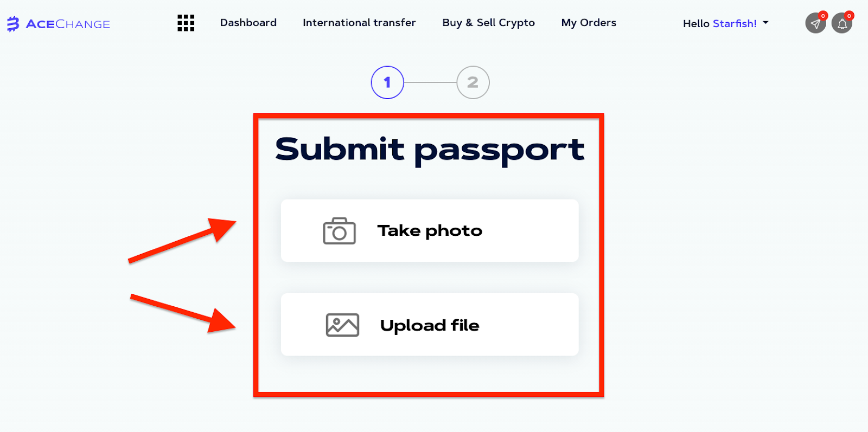This screenshot has width=868, height=432.
Task: Click the Submit passport heading
Action: click(430, 150)
